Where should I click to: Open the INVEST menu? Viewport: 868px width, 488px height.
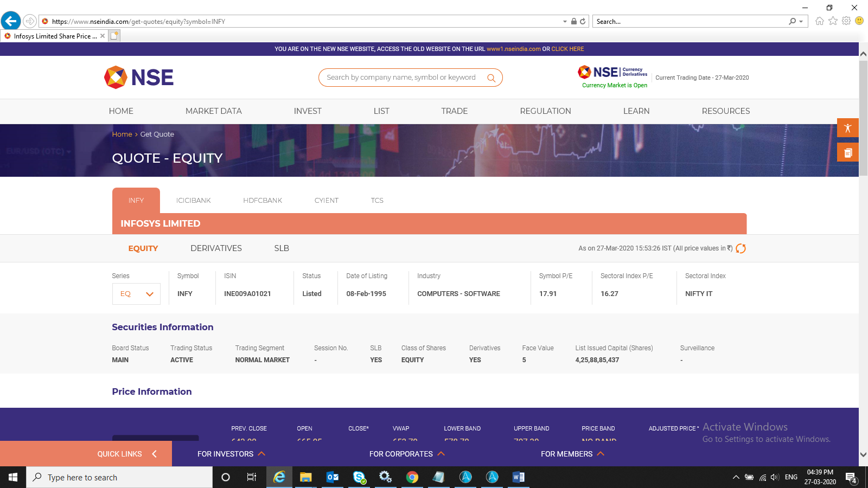[x=308, y=111]
